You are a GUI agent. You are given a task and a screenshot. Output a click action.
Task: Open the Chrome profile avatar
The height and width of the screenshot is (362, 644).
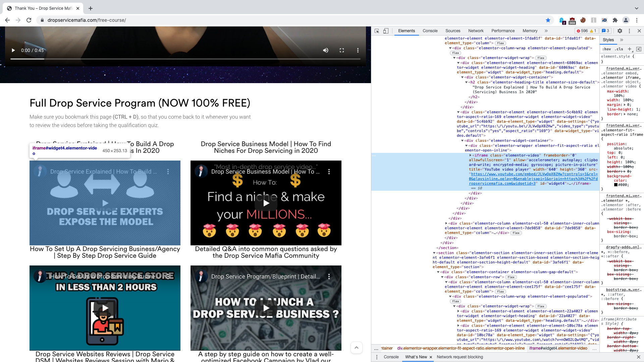626,20
